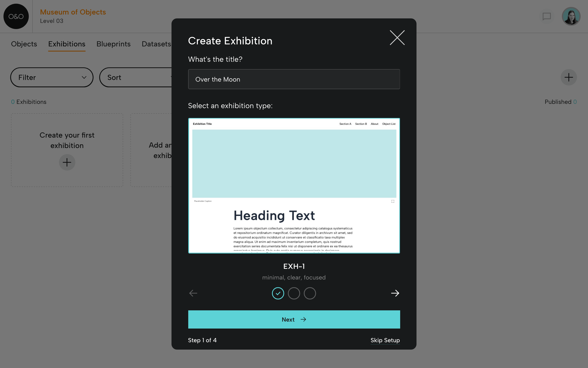Image resolution: width=588 pixels, height=368 pixels.
Task: Select the second exhibition type radio
Action: 294,293
